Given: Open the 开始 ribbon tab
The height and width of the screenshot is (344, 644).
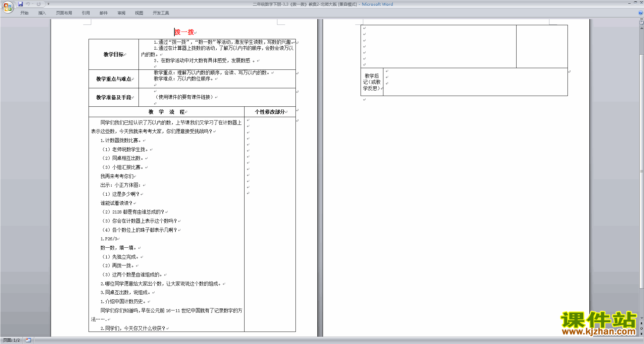Looking at the screenshot, I should click(24, 13).
